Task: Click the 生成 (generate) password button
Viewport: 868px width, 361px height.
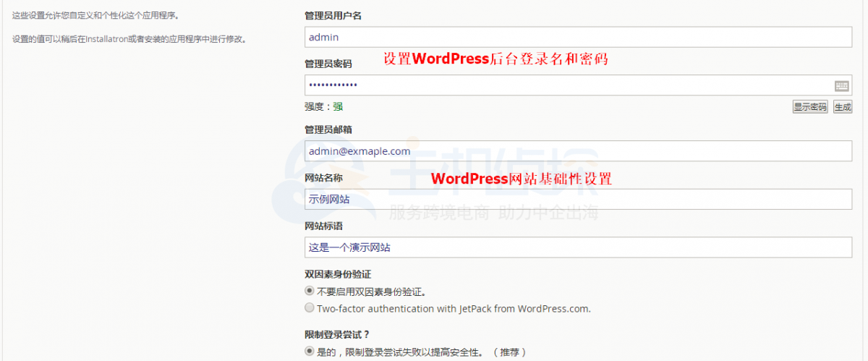Action: (843, 107)
